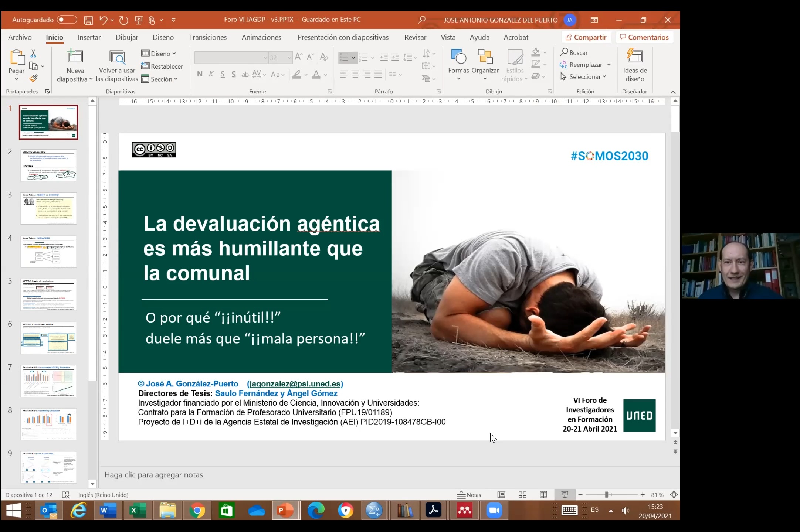Toggle Negrita bold formatting
The width and height of the screenshot is (800, 532).
(x=200, y=74)
